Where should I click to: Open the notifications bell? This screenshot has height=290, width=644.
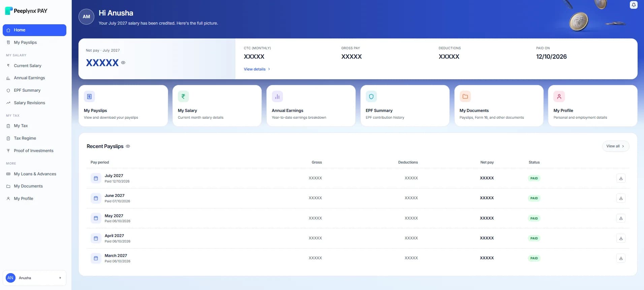pos(634,5)
